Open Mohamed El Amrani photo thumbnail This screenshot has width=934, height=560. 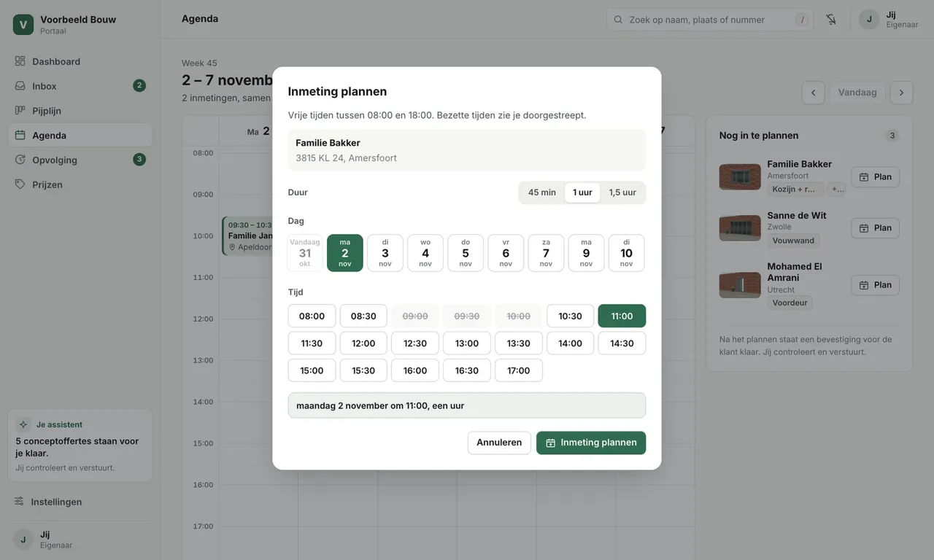click(740, 285)
